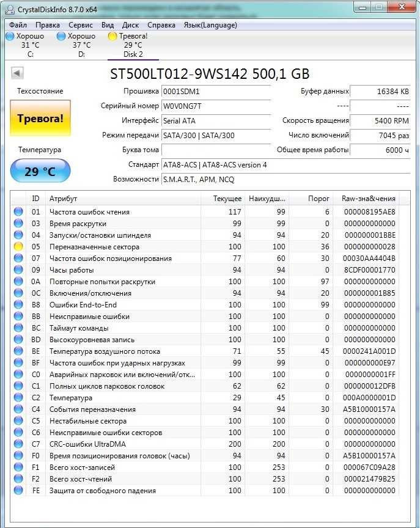This screenshot has width=420, height=528.
Task: Click the status dot for attribute BE row
Action: tap(18, 351)
